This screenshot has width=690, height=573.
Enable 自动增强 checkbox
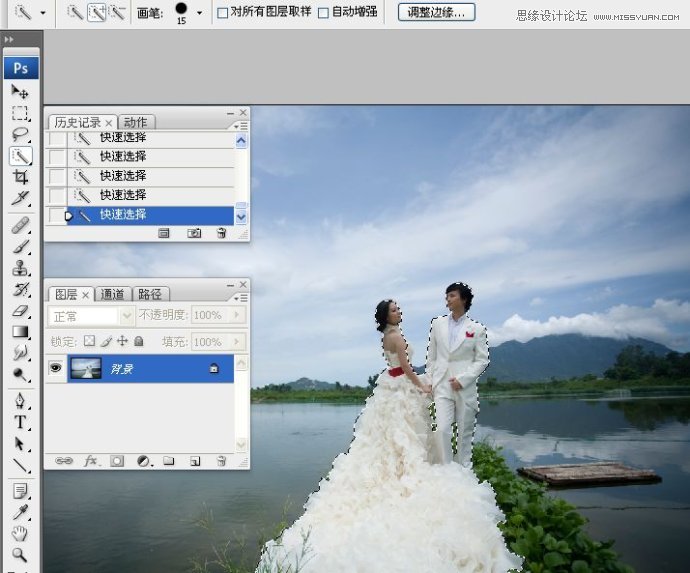(323, 13)
